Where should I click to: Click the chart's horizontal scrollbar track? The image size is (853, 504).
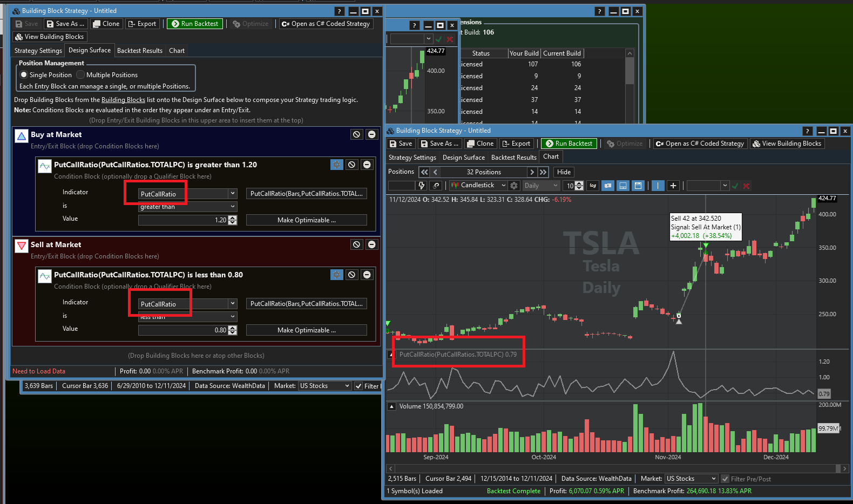615,468
